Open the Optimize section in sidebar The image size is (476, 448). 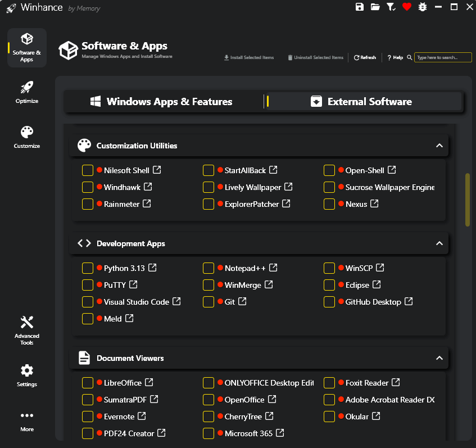coord(27,92)
